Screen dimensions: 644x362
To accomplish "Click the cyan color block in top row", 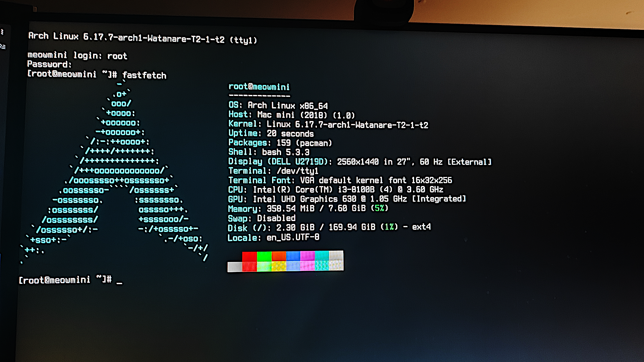I will point(322,256).
